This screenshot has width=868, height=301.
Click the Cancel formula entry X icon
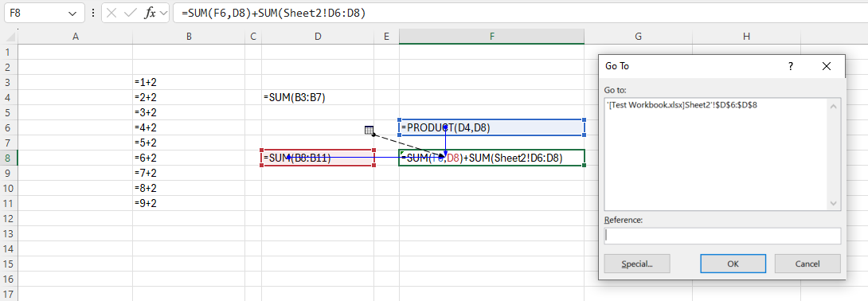(111, 14)
